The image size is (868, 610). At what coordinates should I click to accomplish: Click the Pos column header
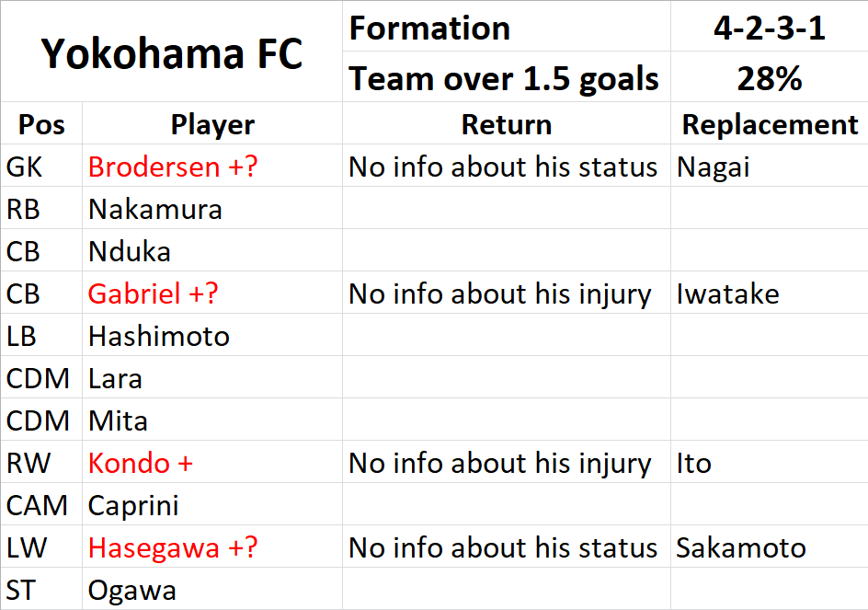click(x=41, y=123)
